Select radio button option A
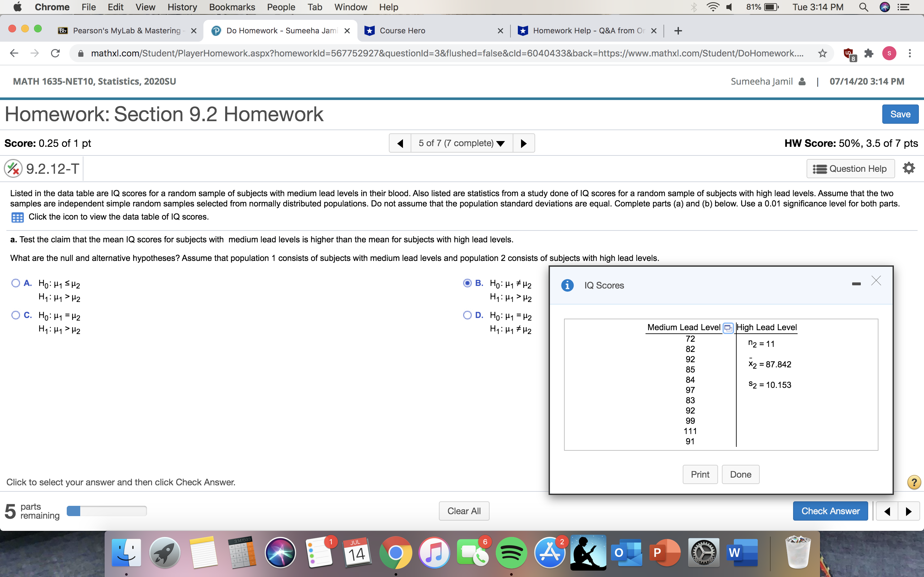This screenshot has width=924, height=577. 17,282
